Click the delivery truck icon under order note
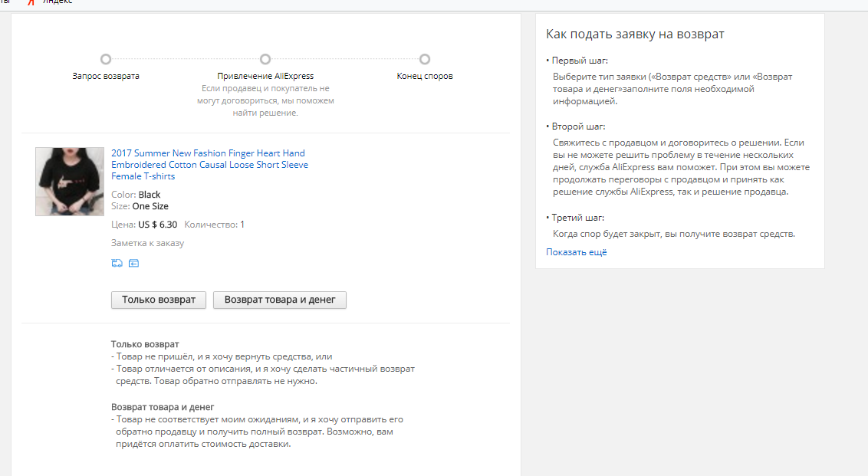 (x=117, y=263)
